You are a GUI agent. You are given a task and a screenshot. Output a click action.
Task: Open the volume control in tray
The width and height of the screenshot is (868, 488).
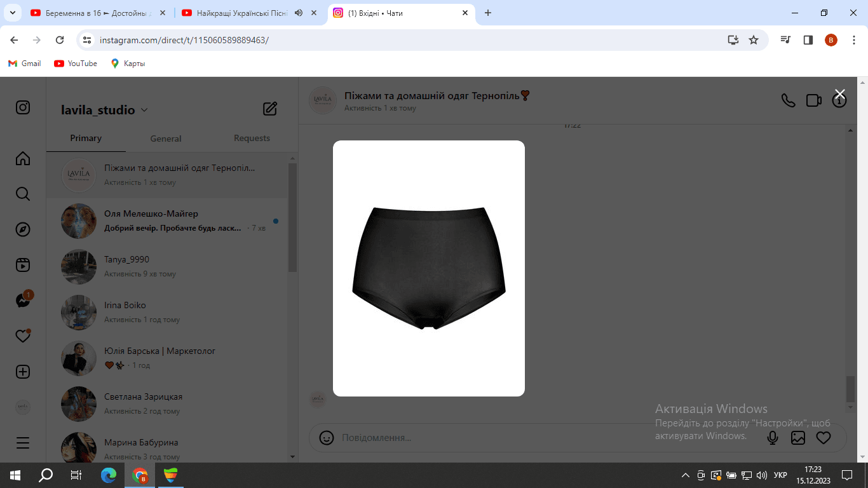(x=762, y=475)
